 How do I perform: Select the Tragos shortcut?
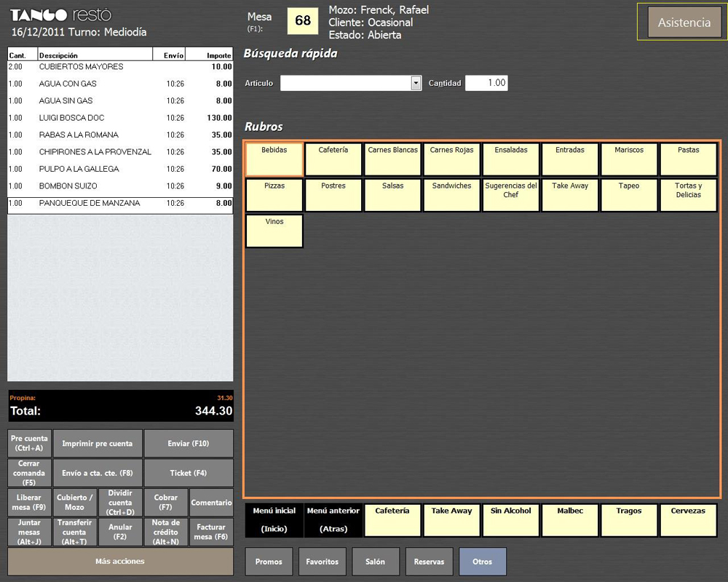pos(629,520)
